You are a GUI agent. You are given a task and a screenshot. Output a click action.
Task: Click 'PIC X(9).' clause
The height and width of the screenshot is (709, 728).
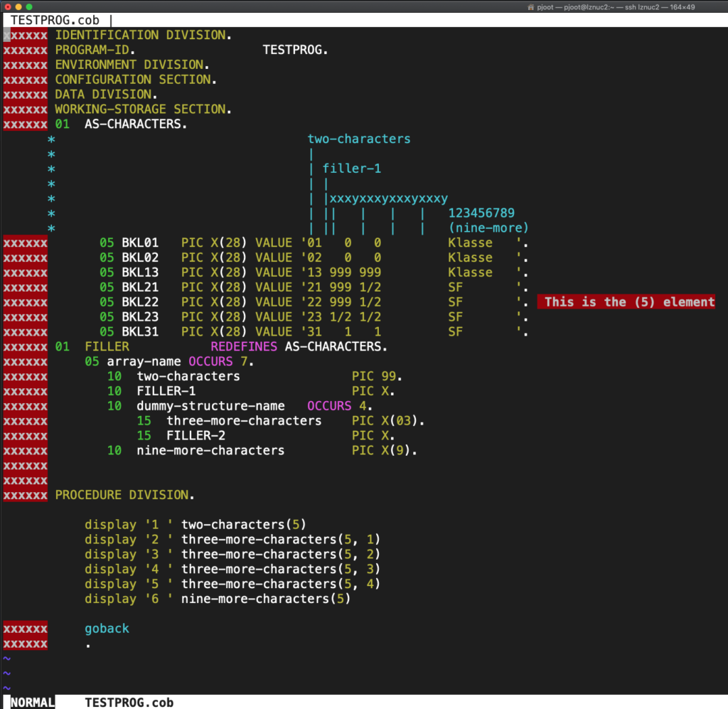(x=385, y=451)
